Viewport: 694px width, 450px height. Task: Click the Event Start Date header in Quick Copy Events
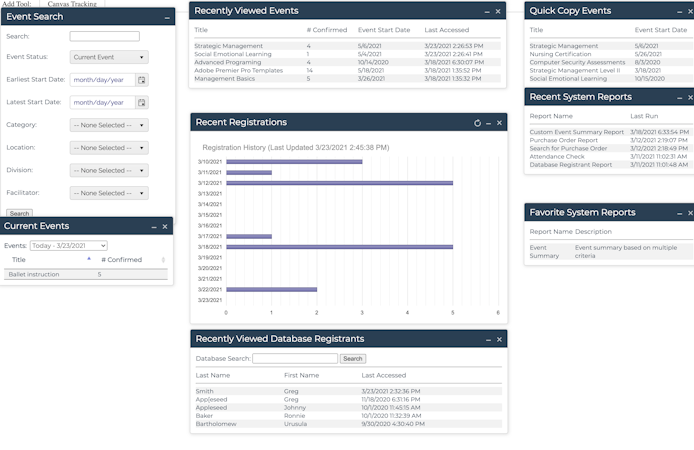(661, 30)
